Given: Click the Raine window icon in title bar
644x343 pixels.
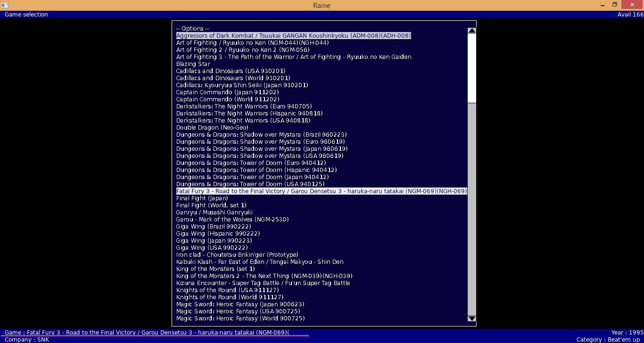Looking at the screenshot, I should (x=4, y=5).
